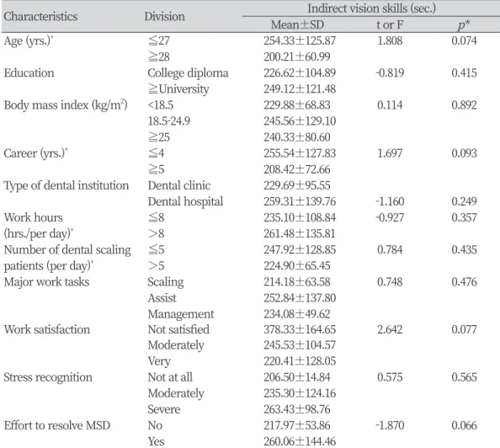Click the value '208.42±72.66'

point(296,169)
